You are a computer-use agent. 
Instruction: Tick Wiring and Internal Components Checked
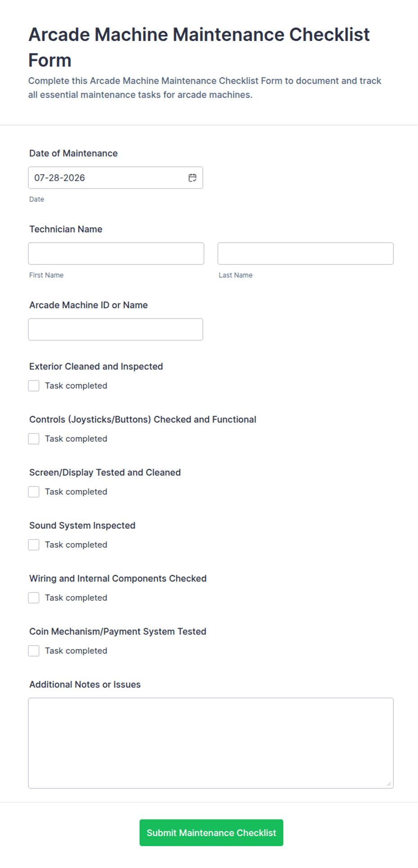34,598
